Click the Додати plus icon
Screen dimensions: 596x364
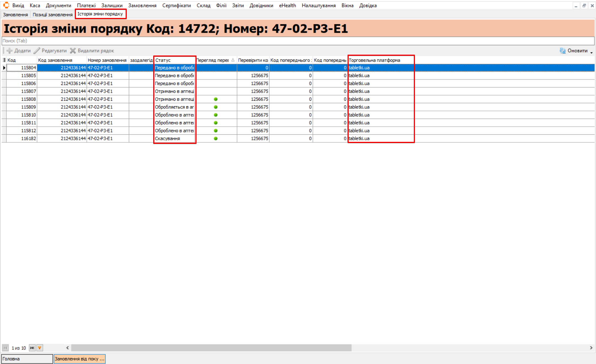click(x=9, y=51)
